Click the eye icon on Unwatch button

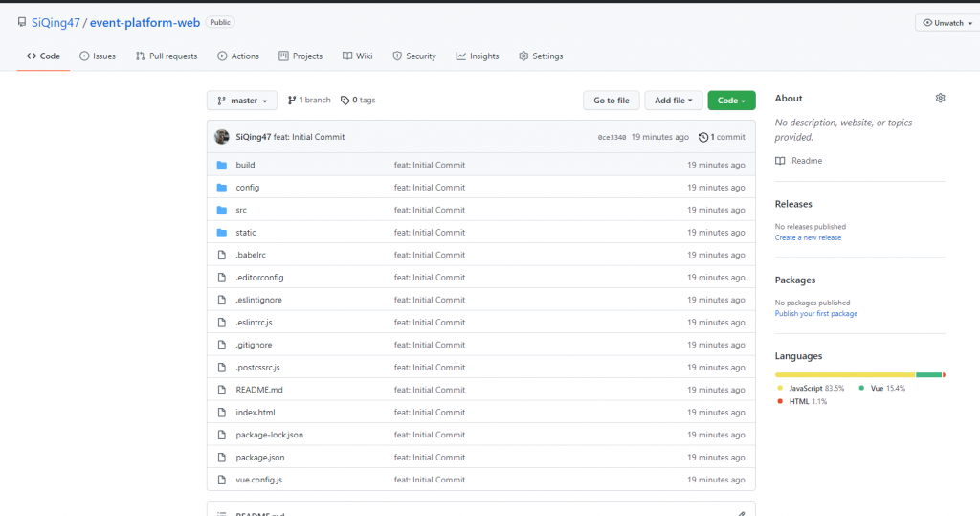(x=927, y=23)
